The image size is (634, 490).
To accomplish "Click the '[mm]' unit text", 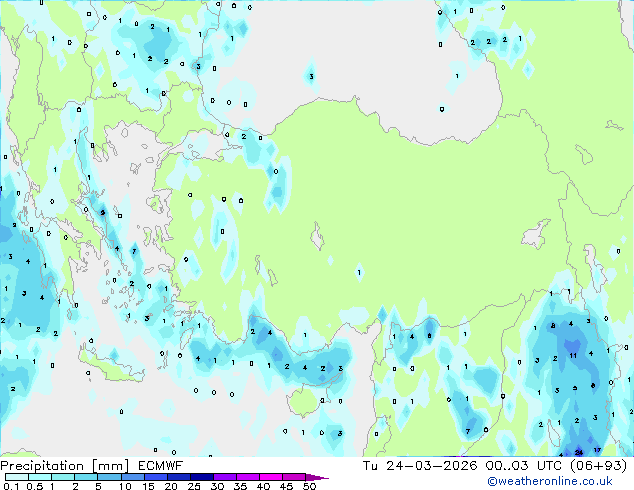I will (110, 466).
